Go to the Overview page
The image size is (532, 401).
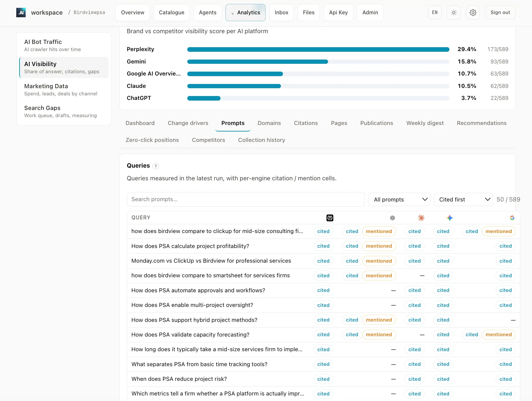[133, 13]
